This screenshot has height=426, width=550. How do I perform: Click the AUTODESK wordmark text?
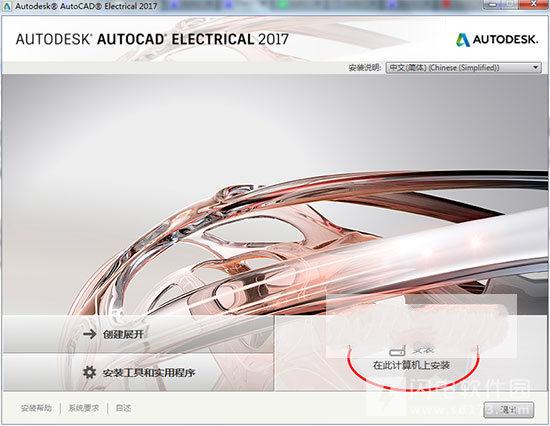(x=505, y=40)
